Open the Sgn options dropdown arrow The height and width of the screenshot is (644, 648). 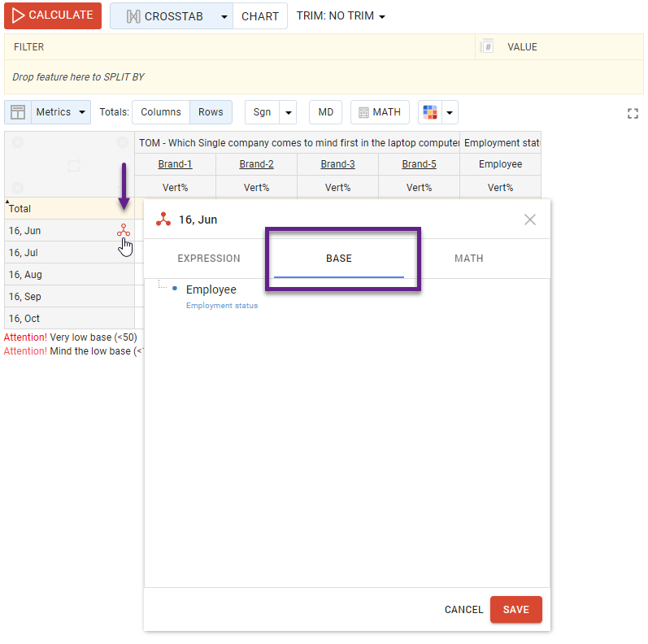(289, 112)
